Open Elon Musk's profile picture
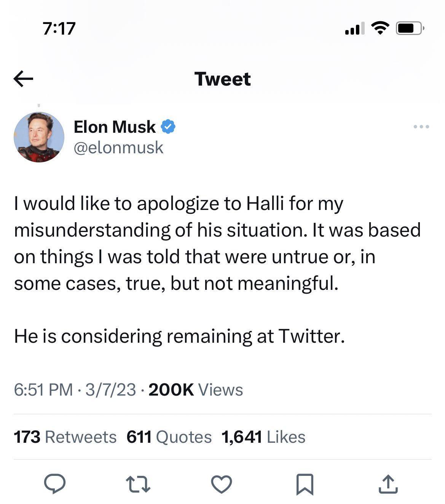This screenshot has width=445, height=504. point(39,137)
